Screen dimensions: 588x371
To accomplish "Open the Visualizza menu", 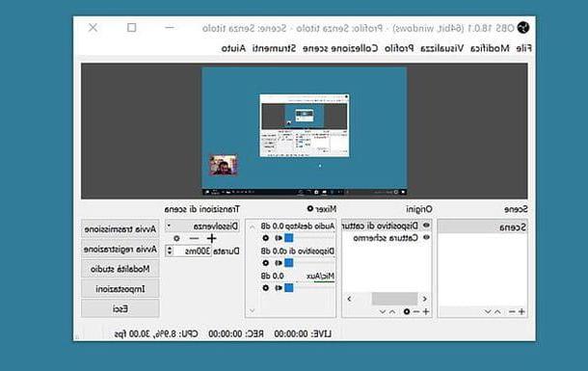I will [442, 48].
